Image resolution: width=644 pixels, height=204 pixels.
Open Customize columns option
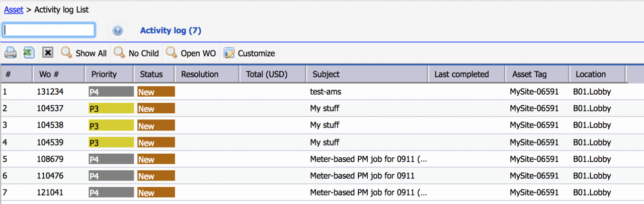coord(250,53)
